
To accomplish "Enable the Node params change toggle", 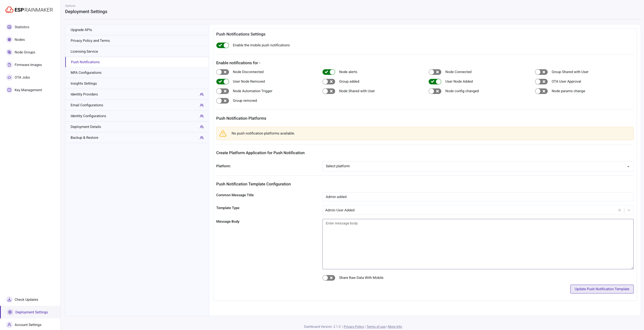I will coord(541,91).
